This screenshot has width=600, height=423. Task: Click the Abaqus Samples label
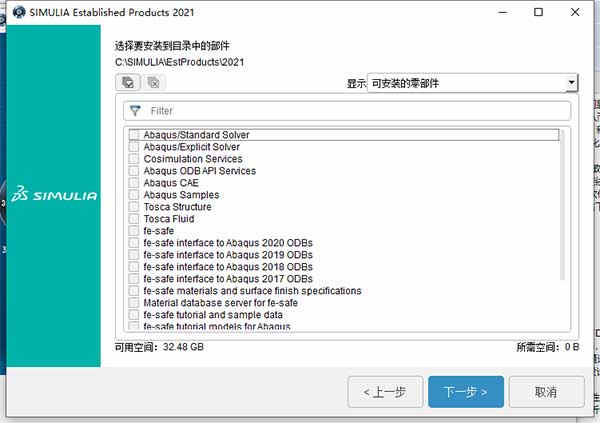[181, 195]
